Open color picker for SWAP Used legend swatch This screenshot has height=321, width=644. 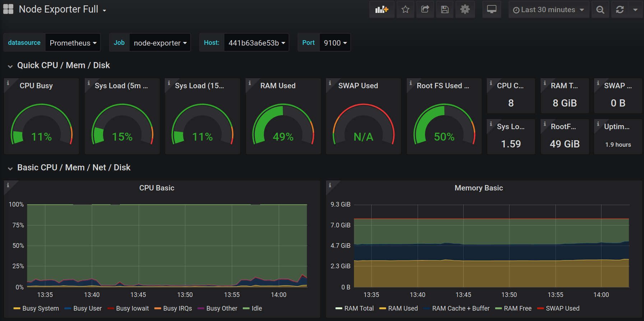click(x=540, y=308)
